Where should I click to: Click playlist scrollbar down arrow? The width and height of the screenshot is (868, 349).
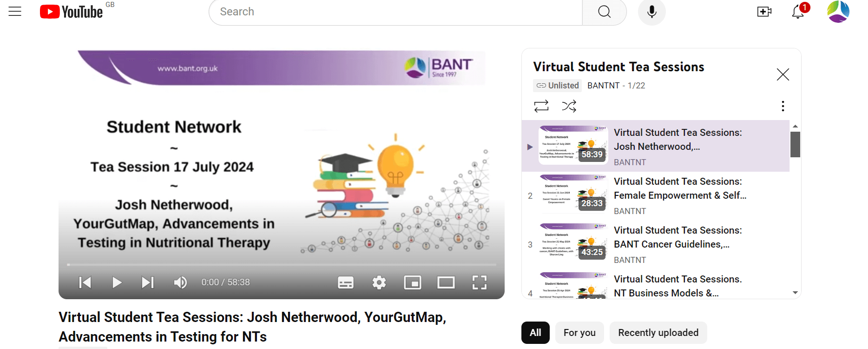tap(795, 293)
